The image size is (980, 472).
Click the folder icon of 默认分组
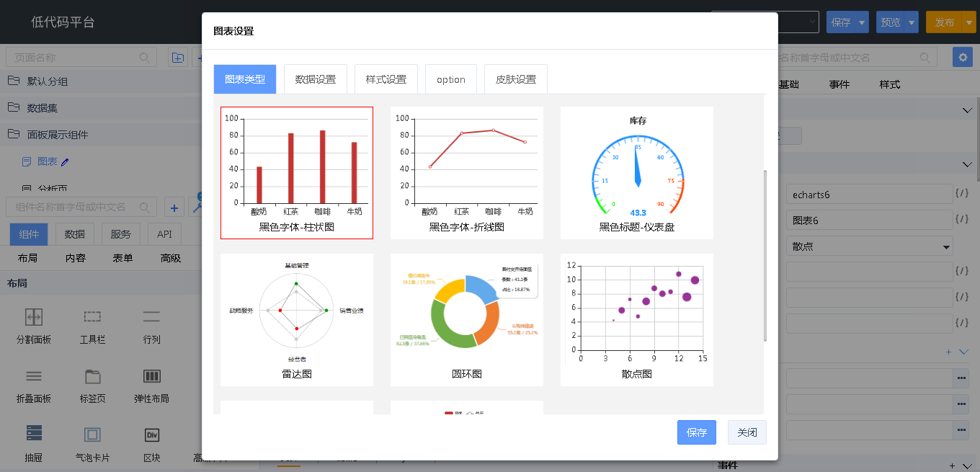click(x=13, y=81)
